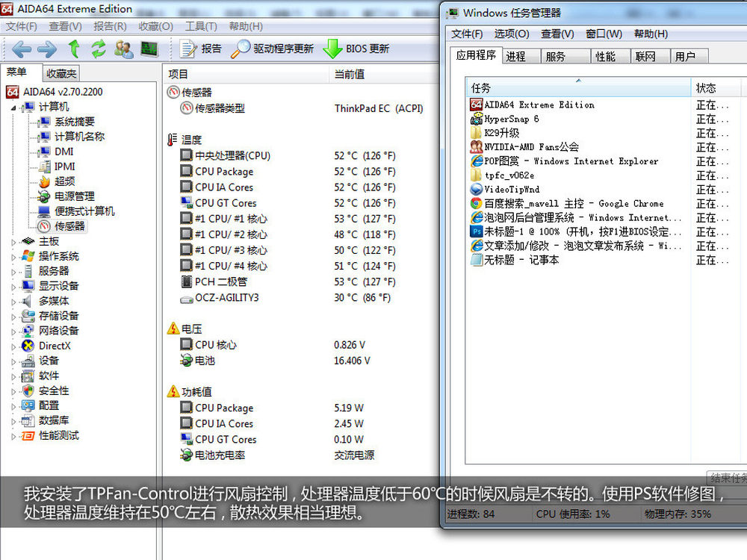Switch to the 收藏夹 tab in AIDA64
The image size is (747, 560).
(x=61, y=73)
